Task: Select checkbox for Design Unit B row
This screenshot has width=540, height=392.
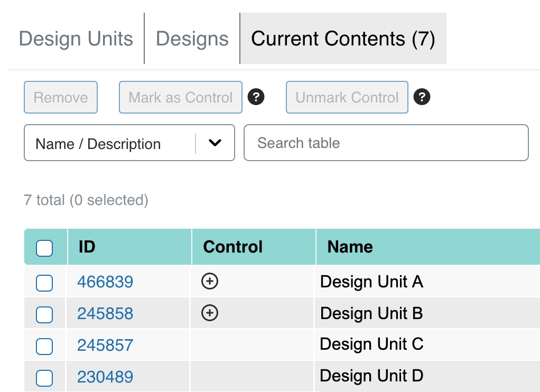Action: tap(44, 314)
